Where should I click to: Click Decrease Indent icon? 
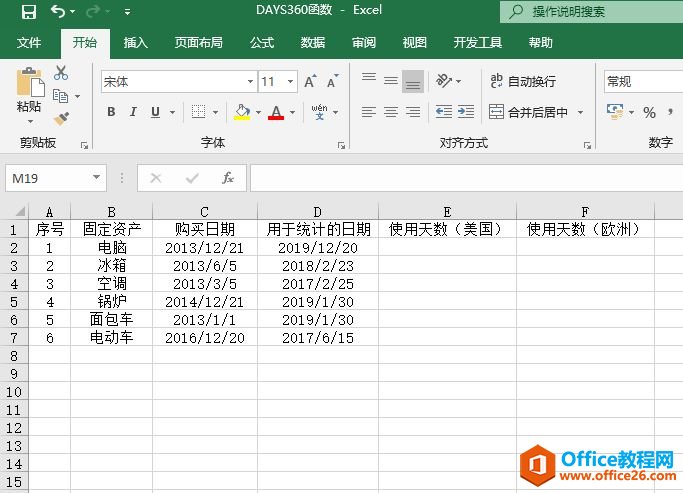pyautogui.click(x=443, y=112)
